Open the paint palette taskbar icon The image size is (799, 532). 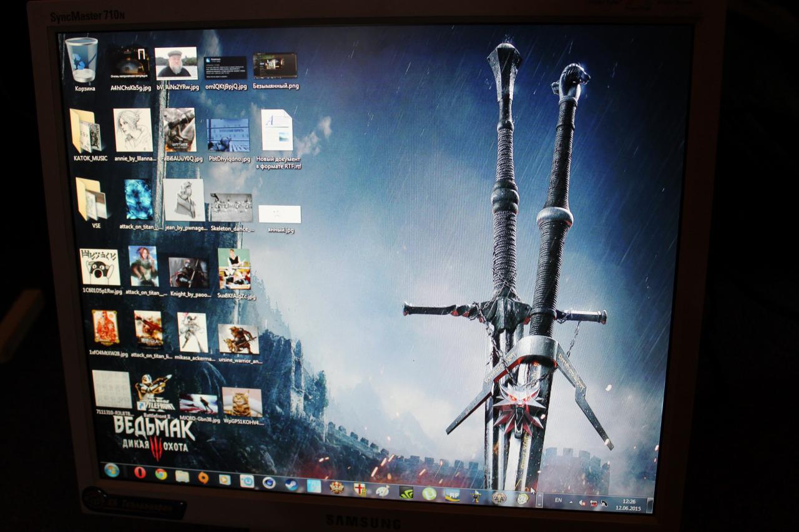click(382, 491)
